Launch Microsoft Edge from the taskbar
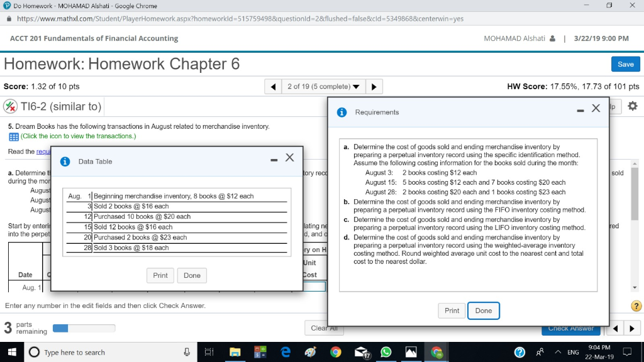The height and width of the screenshot is (362, 644). click(286, 352)
